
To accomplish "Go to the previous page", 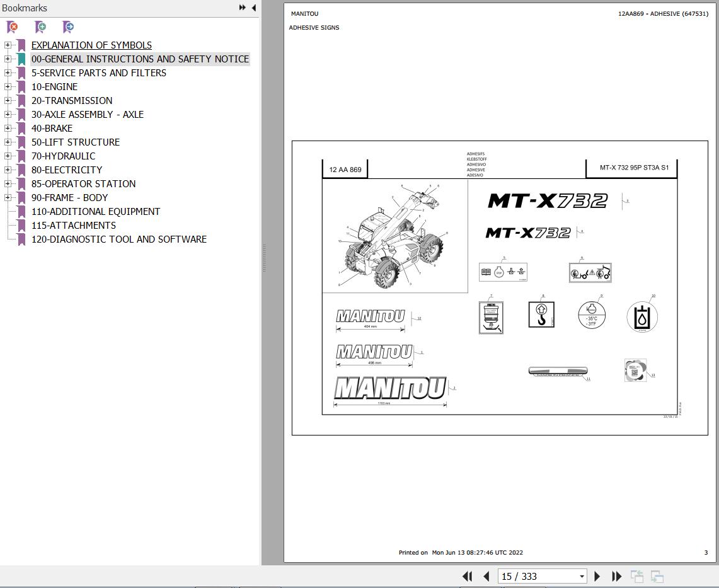I will [x=486, y=576].
